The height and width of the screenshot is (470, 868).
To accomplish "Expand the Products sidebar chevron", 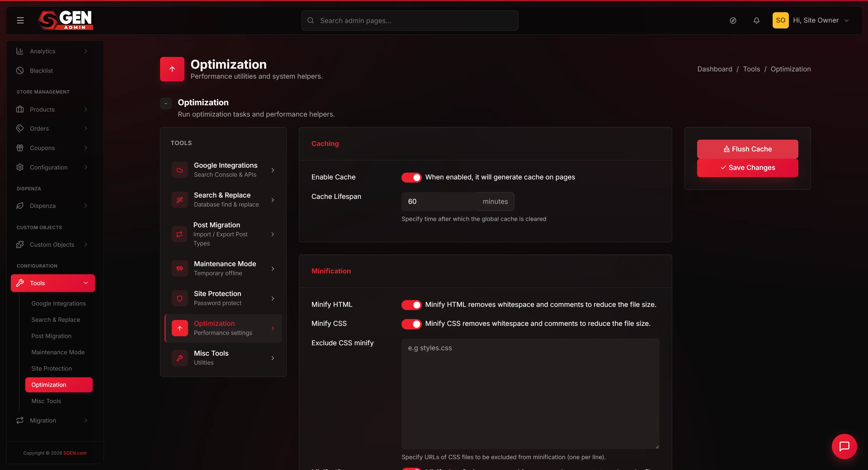I will click(x=86, y=109).
